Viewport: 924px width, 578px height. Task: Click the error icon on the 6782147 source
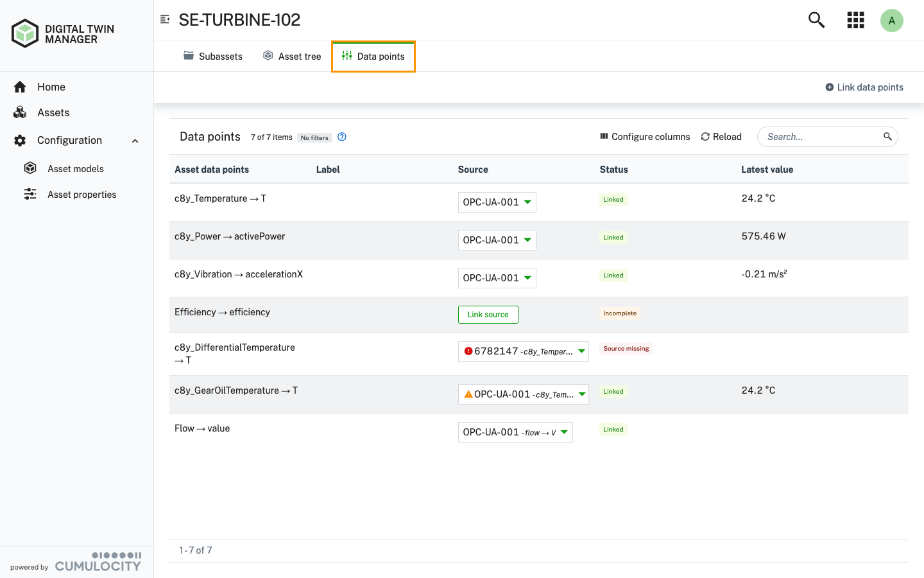point(469,351)
